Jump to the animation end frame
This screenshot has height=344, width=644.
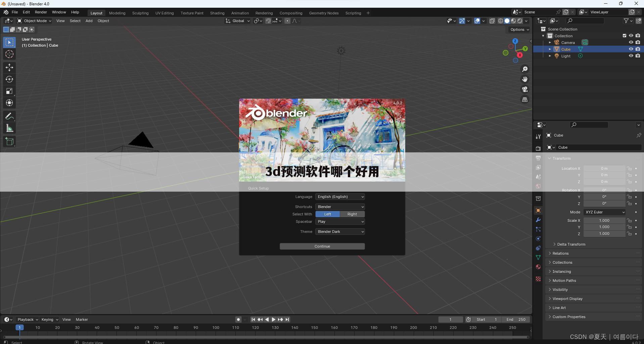[x=287, y=320]
